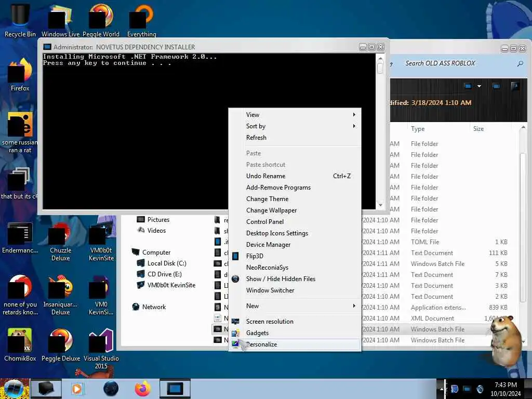The height and width of the screenshot is (399, 532).
Task: Click the view mode icon in Explorer toolbar
Action: pos(468,86)
